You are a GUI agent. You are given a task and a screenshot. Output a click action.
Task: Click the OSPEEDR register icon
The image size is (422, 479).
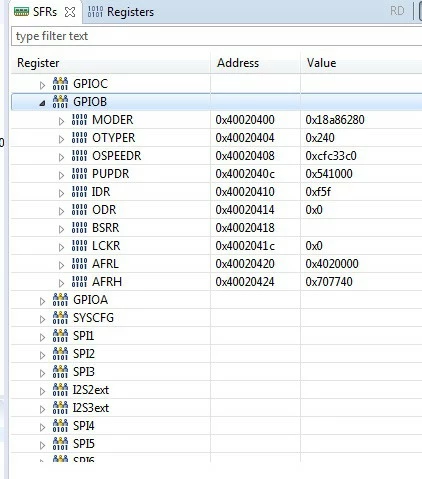(x=79, y=156)
